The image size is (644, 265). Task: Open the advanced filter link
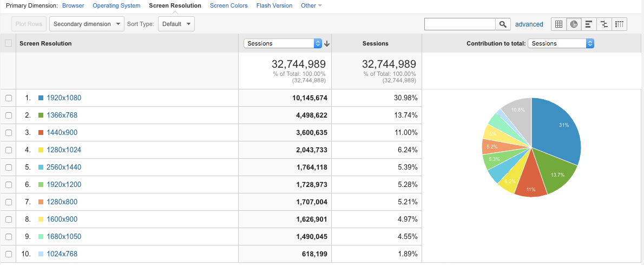coord(529,24)
